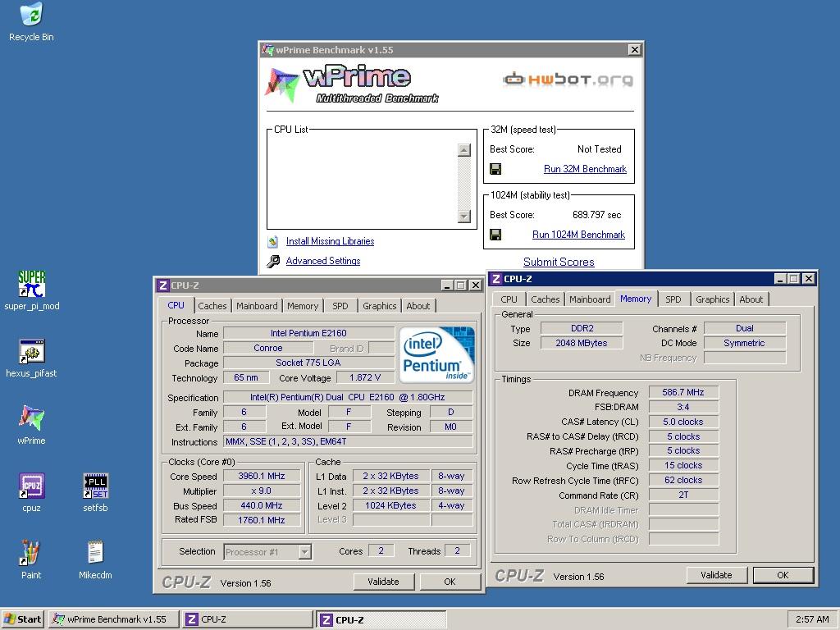Switch to Caches tab in right CPU-Z
Viewport: 840px width, 630px height.
(546, 299)
